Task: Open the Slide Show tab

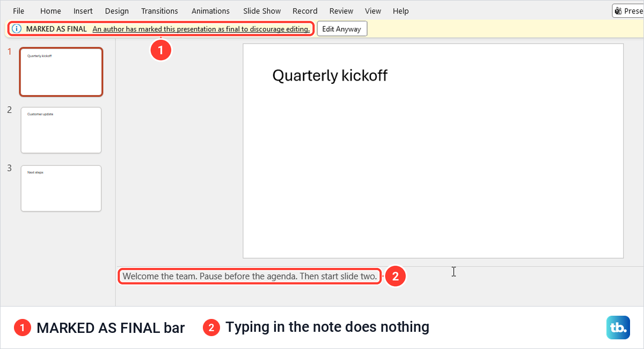Action: [262, 11]
